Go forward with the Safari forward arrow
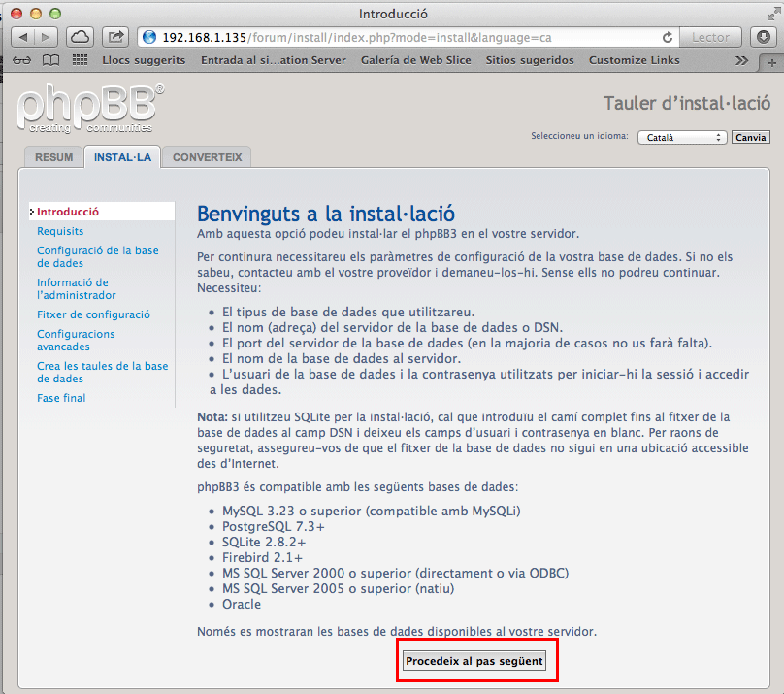Viewport: 784px width, 694px height. click(46, 37)
